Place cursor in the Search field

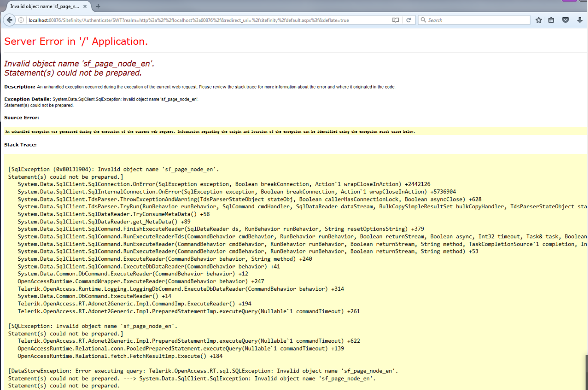click(464, 20)
